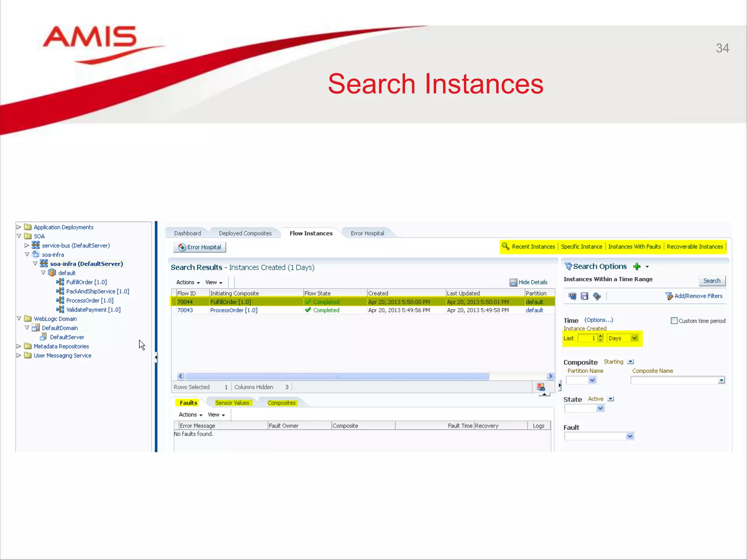The width and height of the screenshot is (747, 560).
Task: Click the time (Options...) link
Action: pyautogui.click(x=599, y=320)
